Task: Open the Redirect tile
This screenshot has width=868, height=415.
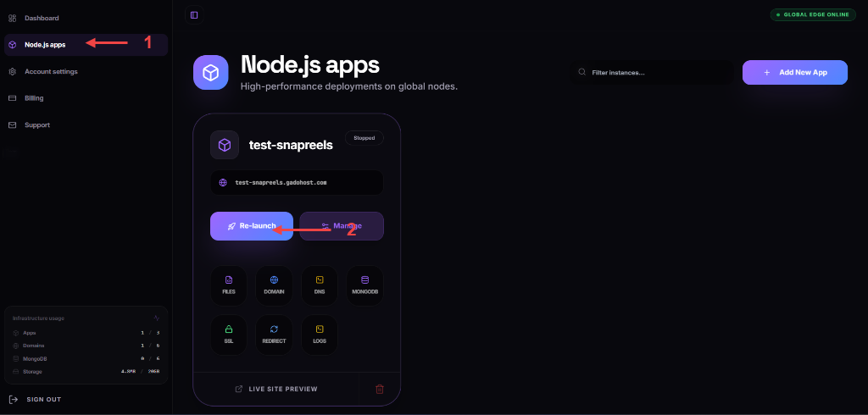Action: (274, 335)
